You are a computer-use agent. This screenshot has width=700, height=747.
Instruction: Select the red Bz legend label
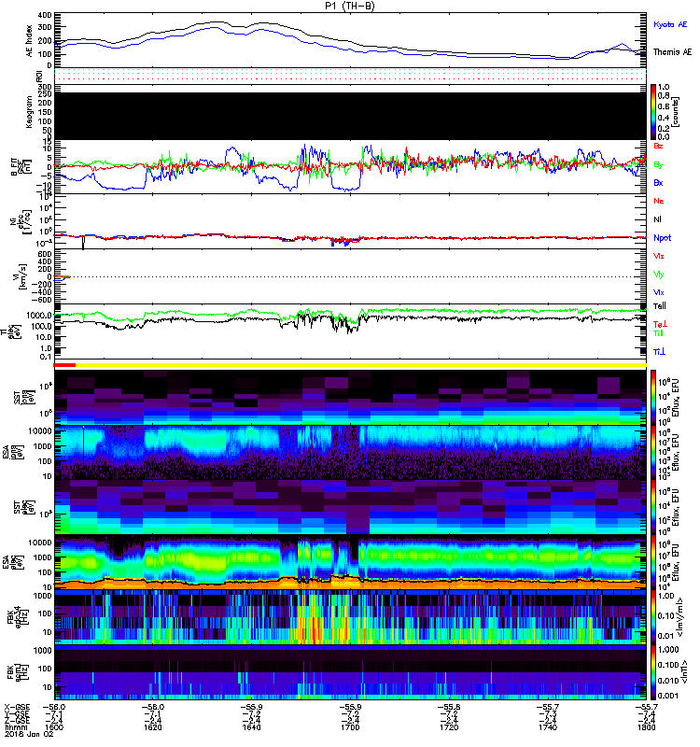658,146
